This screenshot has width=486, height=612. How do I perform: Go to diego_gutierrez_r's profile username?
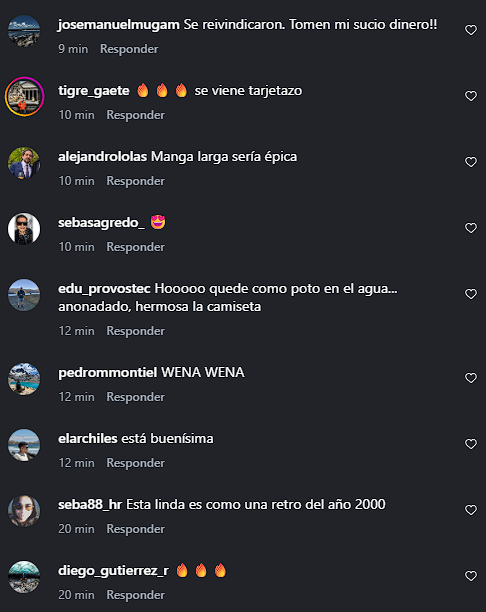point(113,571)
